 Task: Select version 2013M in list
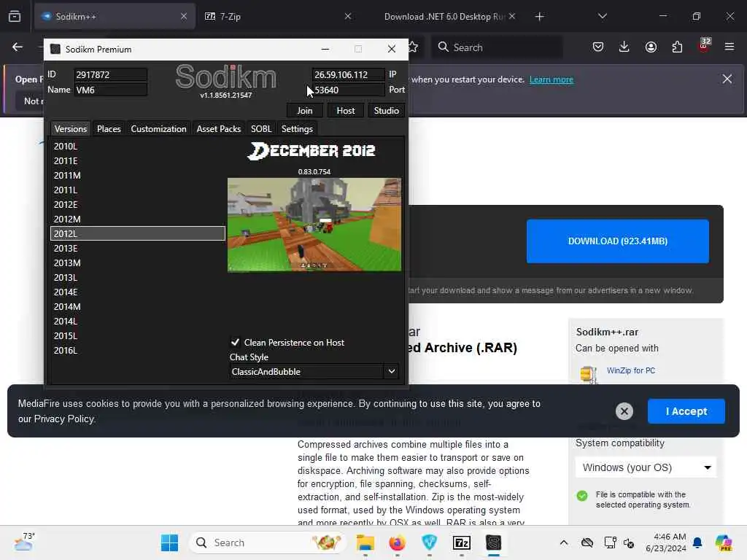click(x=138, y=262)
